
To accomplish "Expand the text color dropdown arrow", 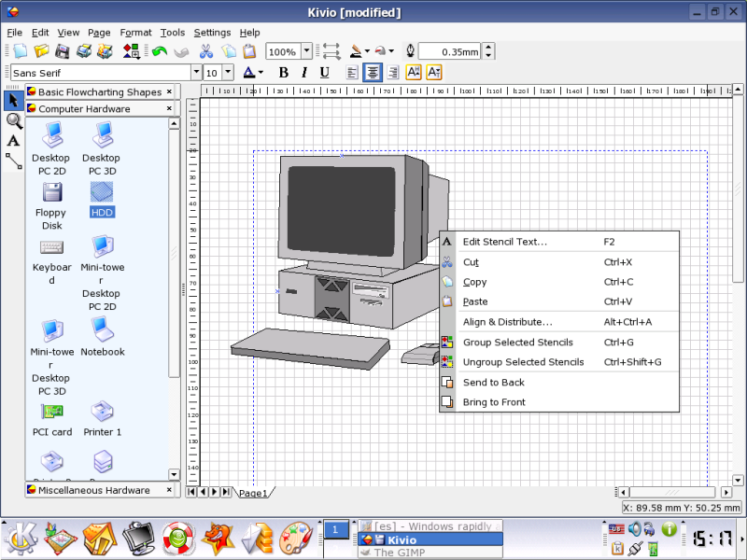I will [261, 73].
